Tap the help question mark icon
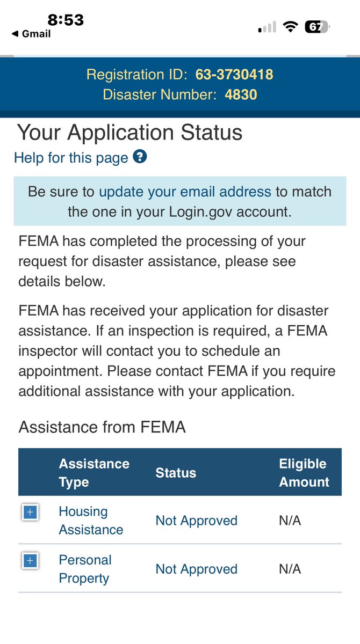360x644 pixels. [140, 157]
